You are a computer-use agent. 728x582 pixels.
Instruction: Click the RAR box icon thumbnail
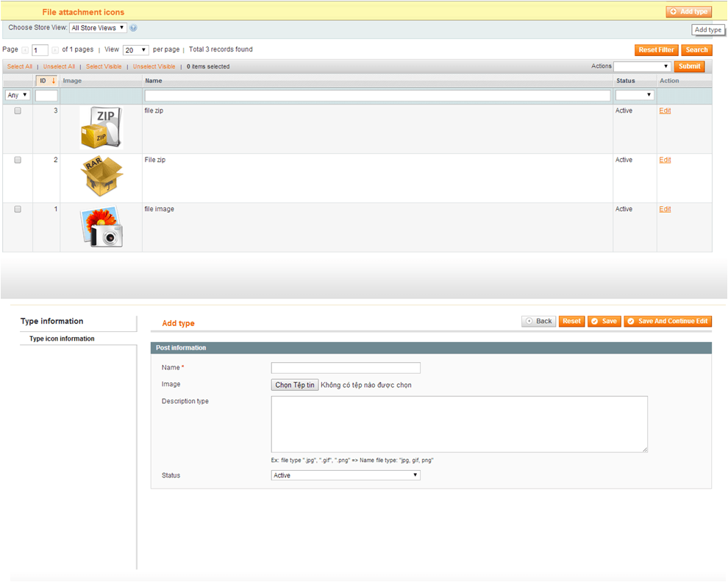click(101, 177)
